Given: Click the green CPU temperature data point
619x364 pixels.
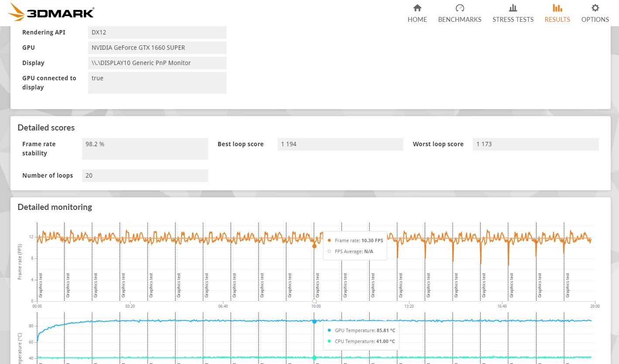Looking at the screenshot, I should point(314,358).
